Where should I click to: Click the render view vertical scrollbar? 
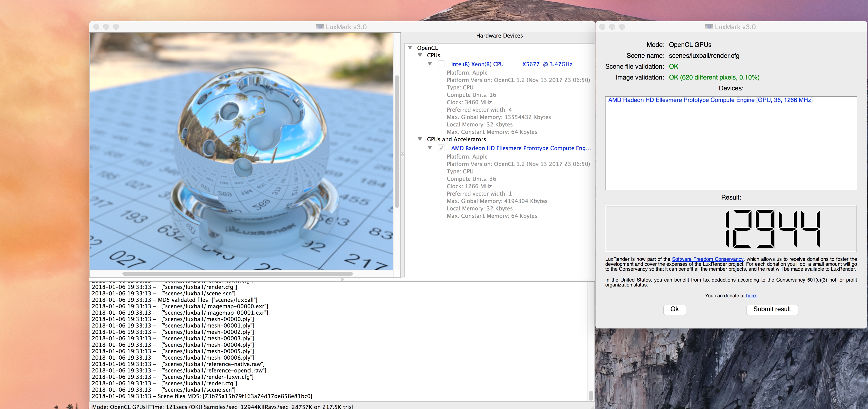[397, 142]
